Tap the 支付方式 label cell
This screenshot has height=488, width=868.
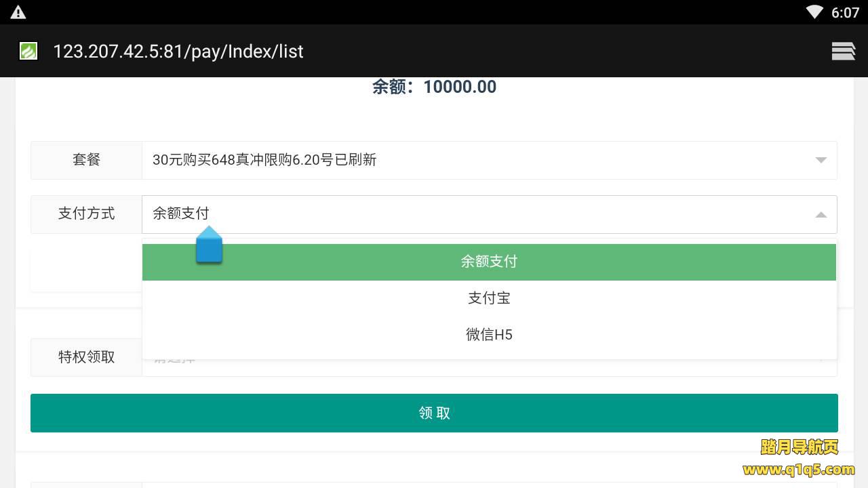coord(86,214)
